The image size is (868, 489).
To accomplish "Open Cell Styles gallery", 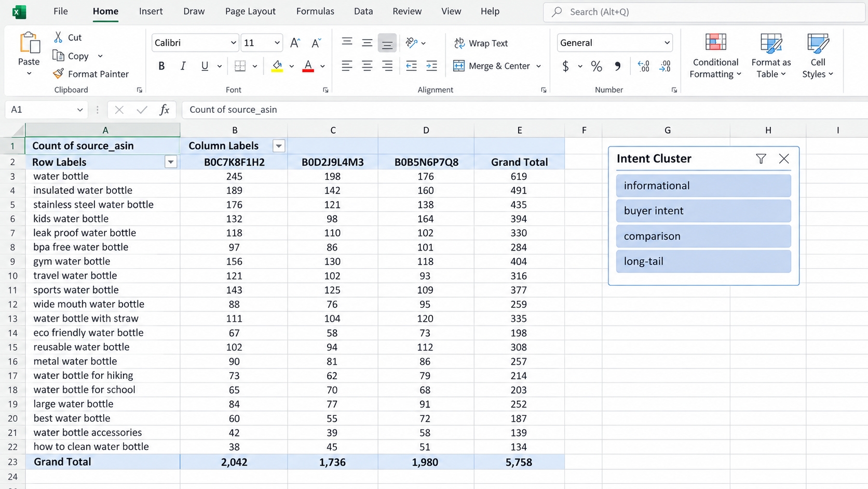I will click(x=818, y=56).
